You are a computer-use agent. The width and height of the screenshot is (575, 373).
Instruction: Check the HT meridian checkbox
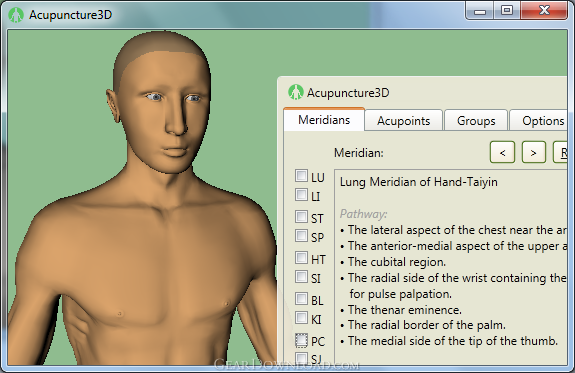tap(301, 257)
